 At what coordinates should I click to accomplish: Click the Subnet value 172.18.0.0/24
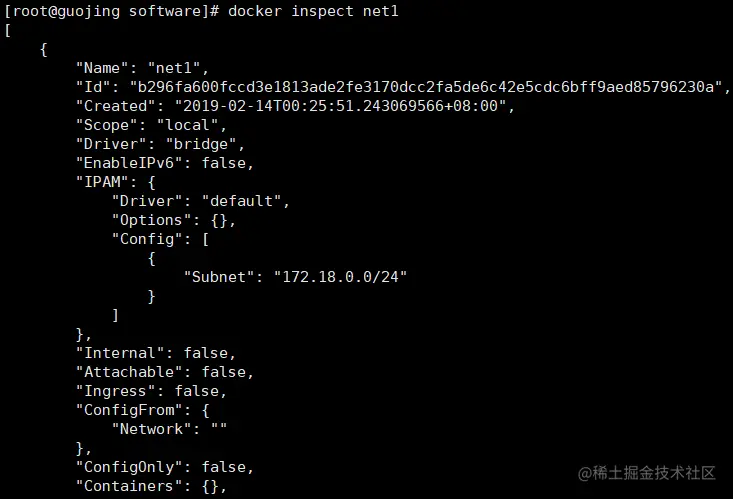pyautogui.click(x=340, y=277)
